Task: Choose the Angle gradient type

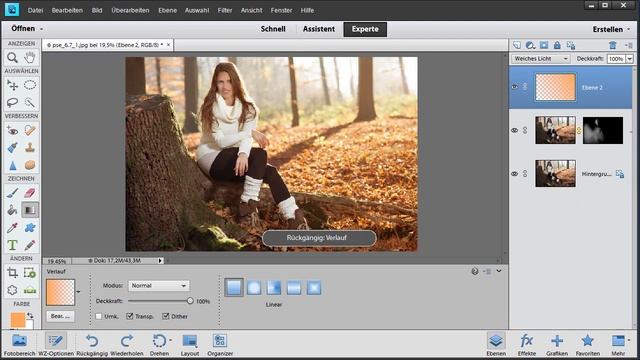Action: (x=274, y=288)
